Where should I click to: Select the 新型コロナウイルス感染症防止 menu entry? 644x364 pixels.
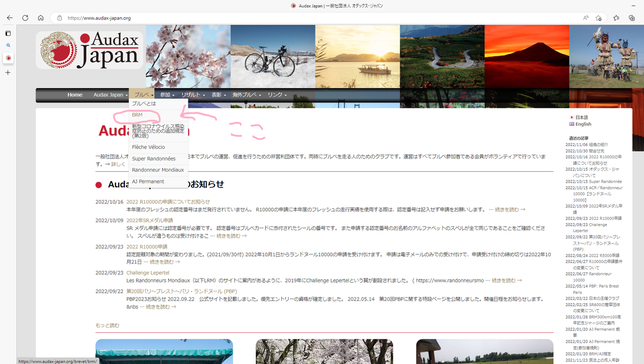[158, 131]
